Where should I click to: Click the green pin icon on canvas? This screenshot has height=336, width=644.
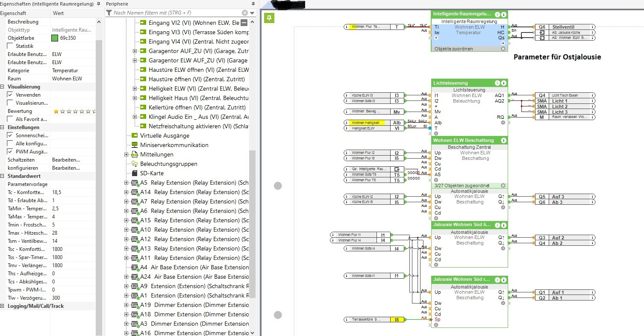pyautogui.click(x=269, y=18)
